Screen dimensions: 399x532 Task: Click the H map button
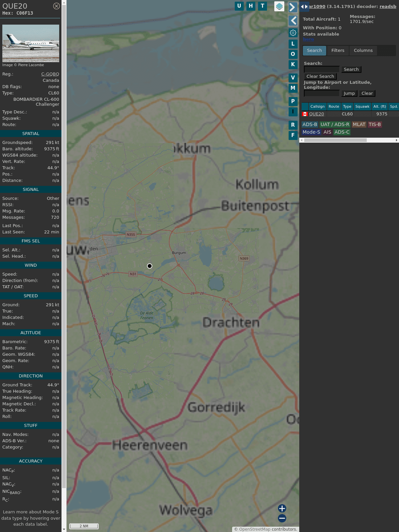coord(251,6)
